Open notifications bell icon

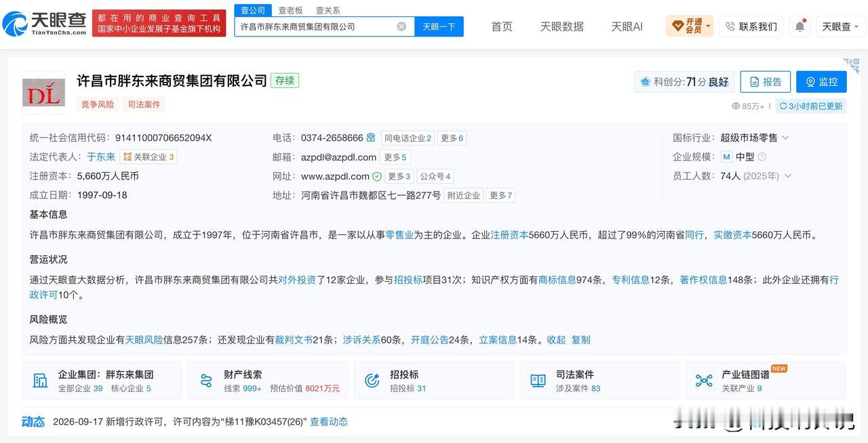tap(800, 26)
